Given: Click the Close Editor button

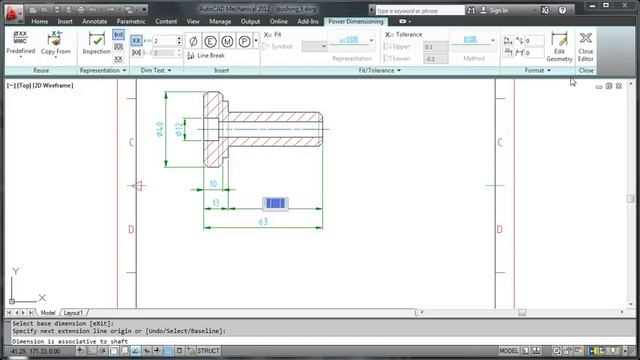Looking at the screenshot, I should tap(586, 47).
